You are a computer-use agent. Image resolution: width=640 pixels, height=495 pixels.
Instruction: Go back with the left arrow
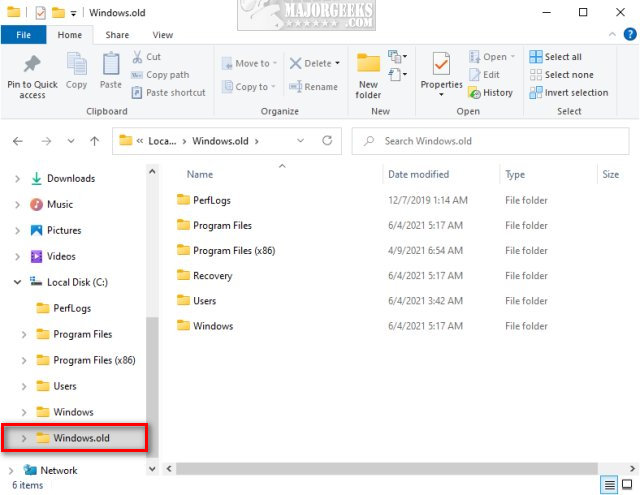(x=18, y=141)
